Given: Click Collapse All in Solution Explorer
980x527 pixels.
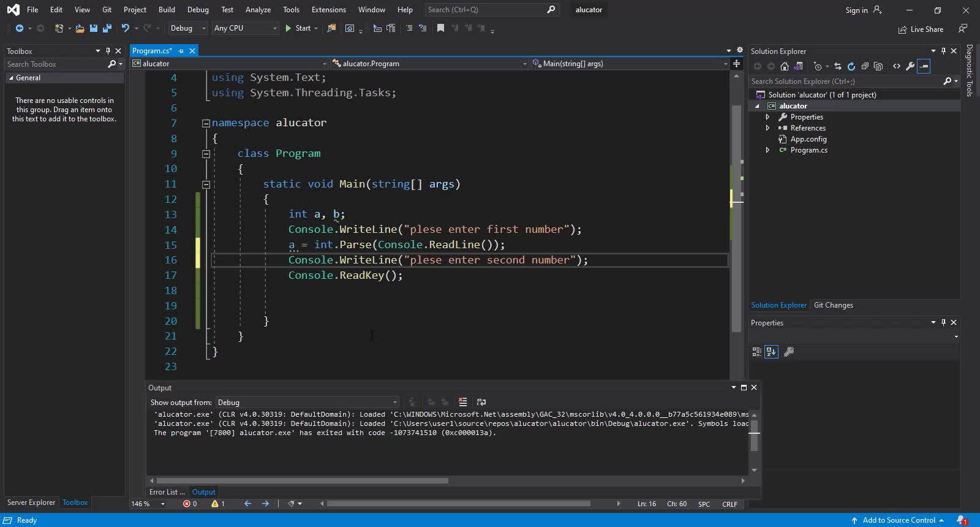Looking at the screenshot, I should click(x=865, y=66).
